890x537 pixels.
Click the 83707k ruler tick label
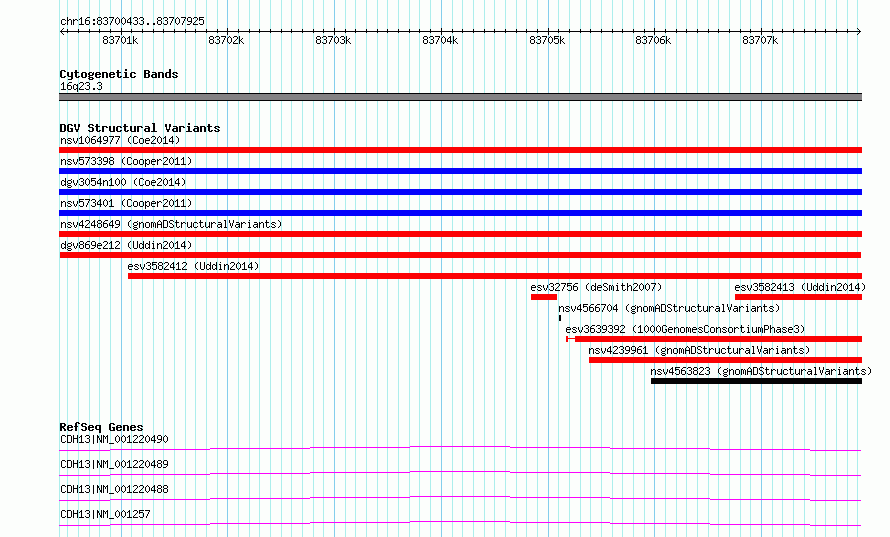(760, 40)
